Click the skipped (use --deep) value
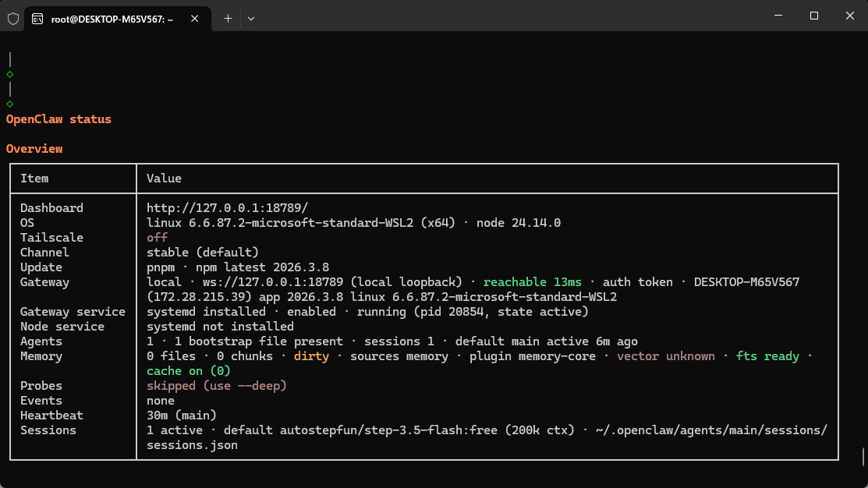Image resolution: width=868 pixels, height=488 pixels. coord(217,386)
